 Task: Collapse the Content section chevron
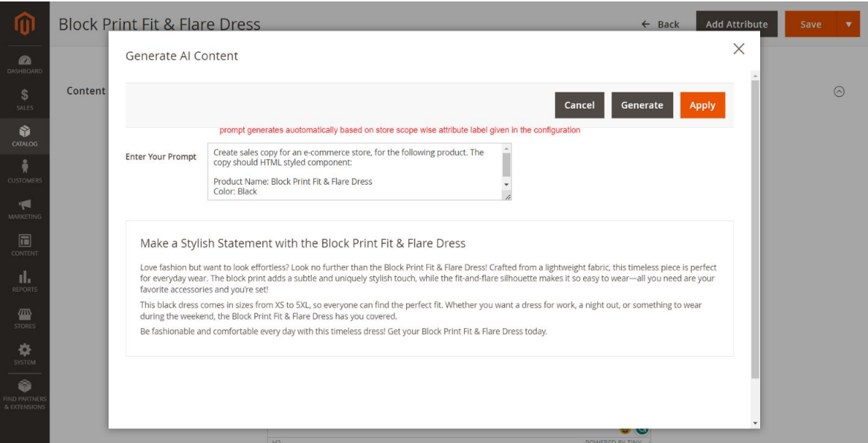pos(839,91)
